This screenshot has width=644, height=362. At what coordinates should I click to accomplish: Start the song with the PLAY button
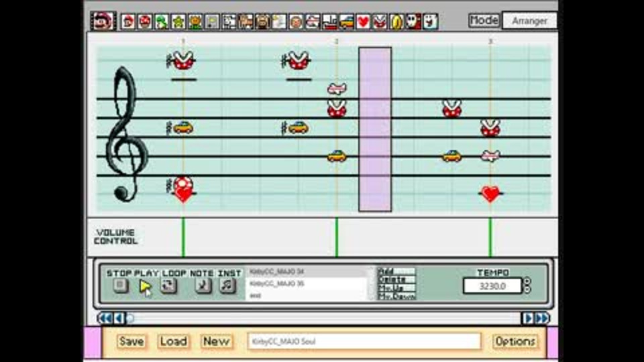(x=145, y=286)
